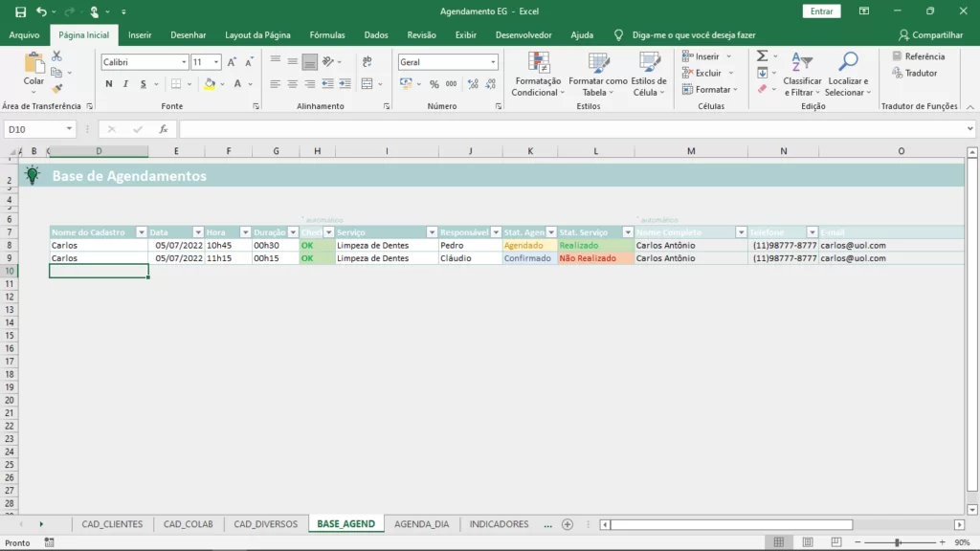Apply thousands separator 000 format
Viewport: 980px width, 551px height.
click(452, 84)
